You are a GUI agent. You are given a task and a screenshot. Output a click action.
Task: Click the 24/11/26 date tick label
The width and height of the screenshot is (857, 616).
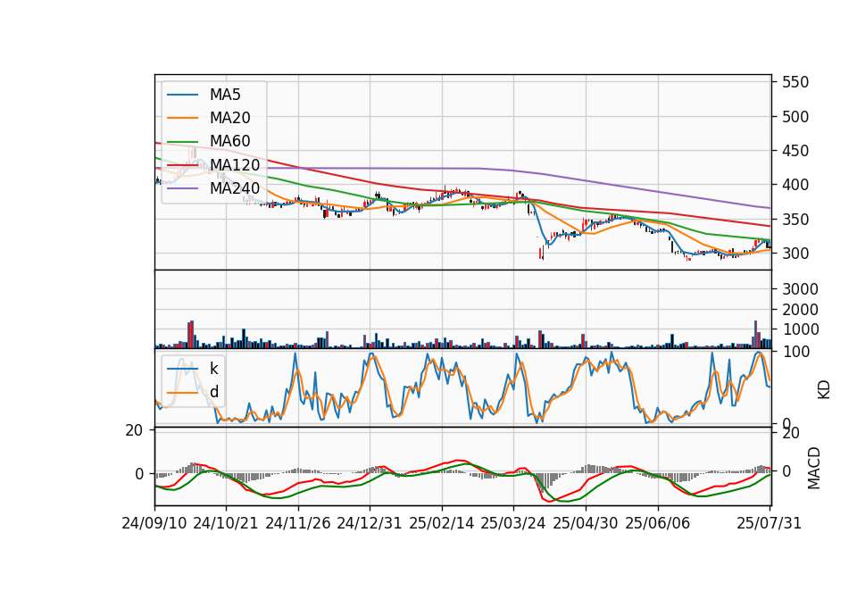[x=298, y=523]
